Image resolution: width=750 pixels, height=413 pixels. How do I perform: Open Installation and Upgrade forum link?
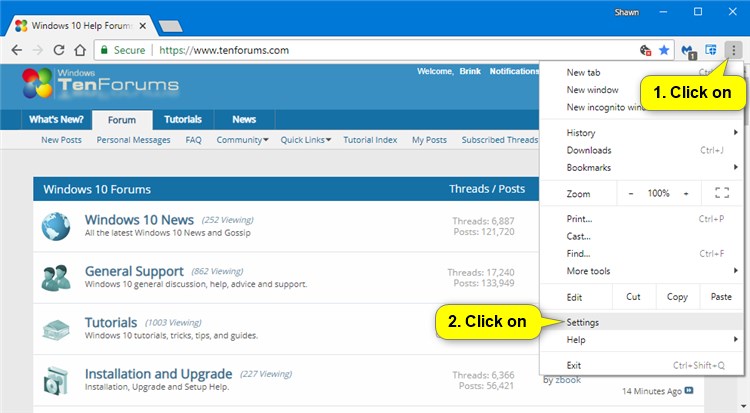pyautogui.click(x=158, y=374)
